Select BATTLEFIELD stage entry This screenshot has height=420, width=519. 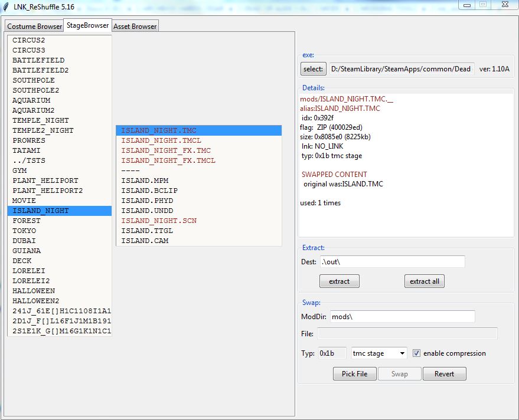(60, 60)
